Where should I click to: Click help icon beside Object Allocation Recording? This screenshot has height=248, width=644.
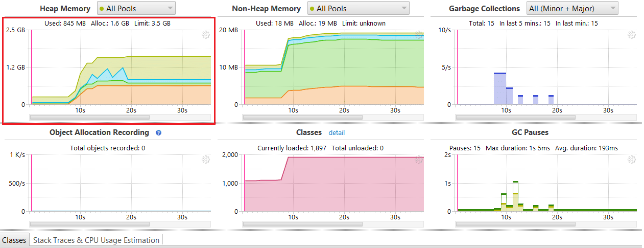click(x=158, y=132)
